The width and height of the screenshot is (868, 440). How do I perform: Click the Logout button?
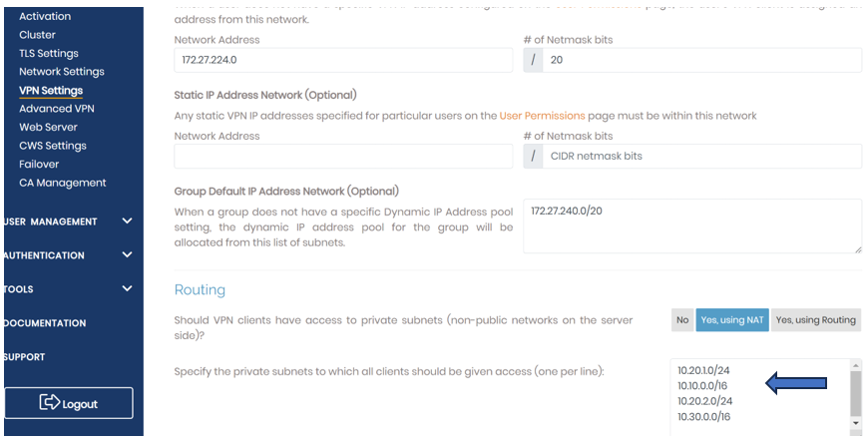(68, 403)
